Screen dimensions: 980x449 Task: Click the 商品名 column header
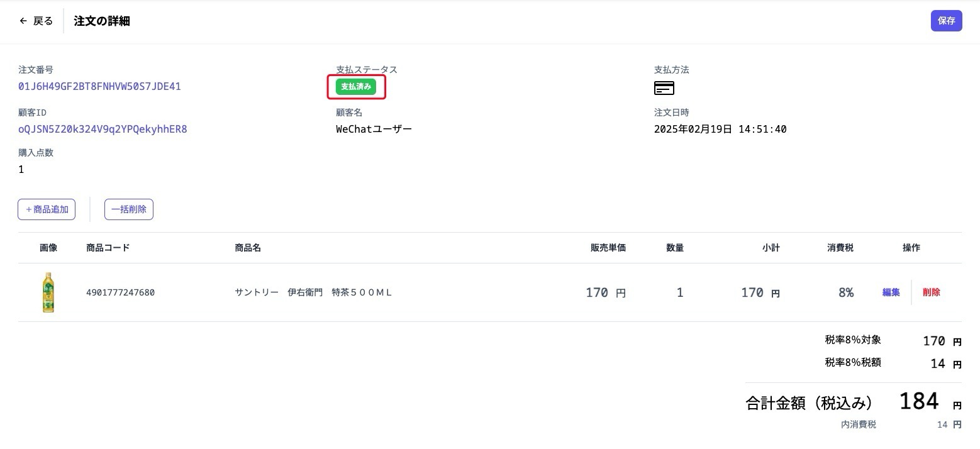pyautogui.click(x=247, y=248)
